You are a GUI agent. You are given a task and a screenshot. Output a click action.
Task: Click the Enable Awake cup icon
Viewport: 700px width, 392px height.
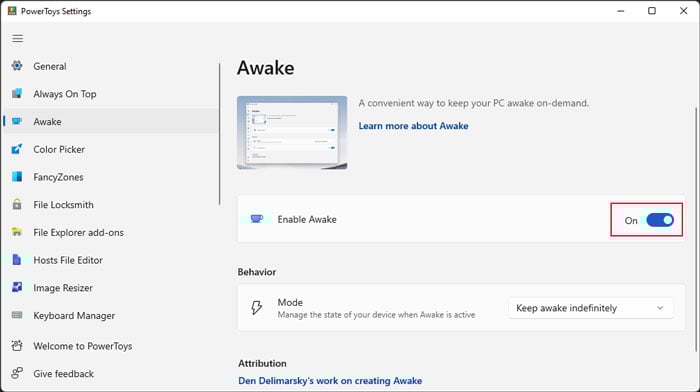tap(257, 219)
